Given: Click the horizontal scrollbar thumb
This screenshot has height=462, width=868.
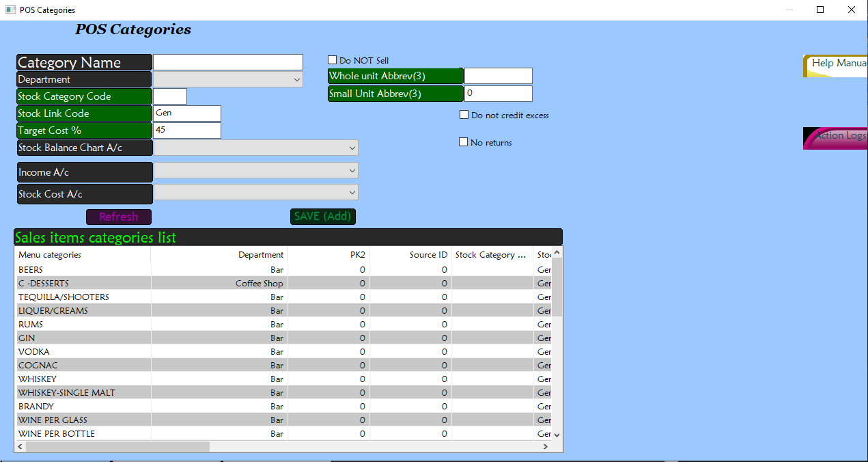Looking at the screenshot, I should click(117, 446).
